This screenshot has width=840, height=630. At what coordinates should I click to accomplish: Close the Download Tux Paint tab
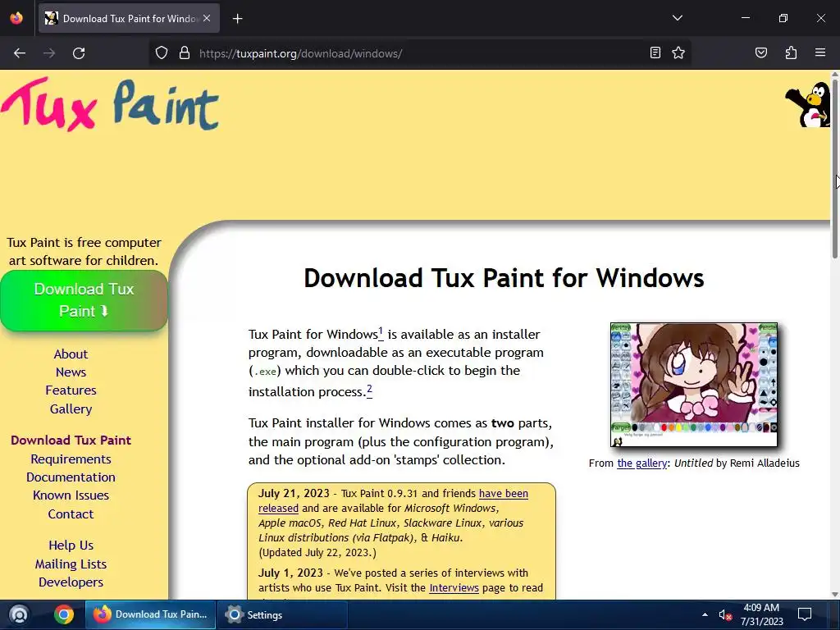[207, 18]
